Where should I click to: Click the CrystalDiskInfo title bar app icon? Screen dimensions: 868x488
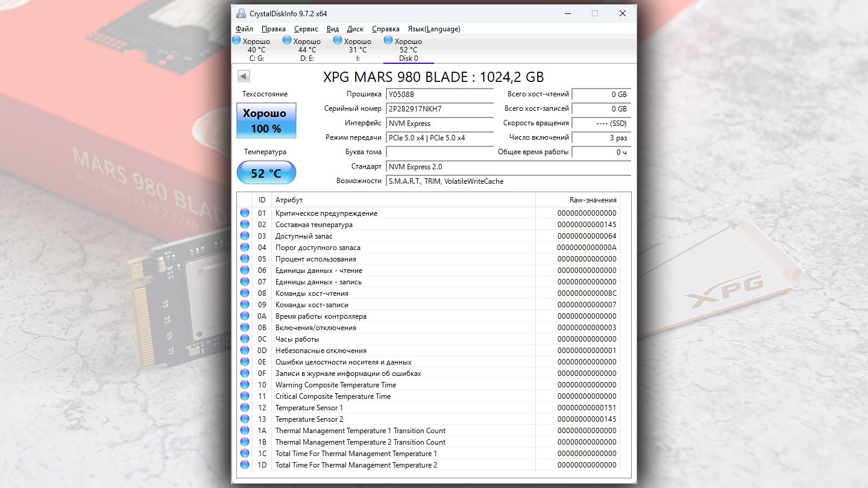coord(241,13)
